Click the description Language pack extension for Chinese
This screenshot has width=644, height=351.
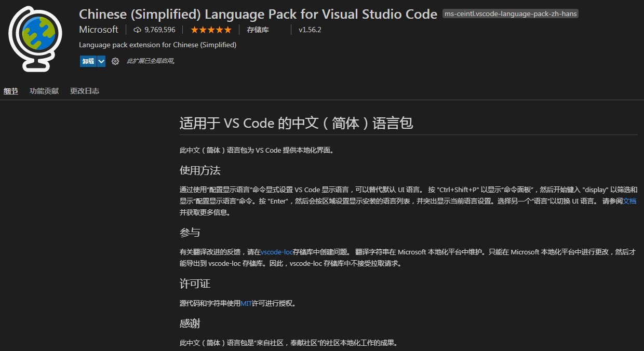158,45
